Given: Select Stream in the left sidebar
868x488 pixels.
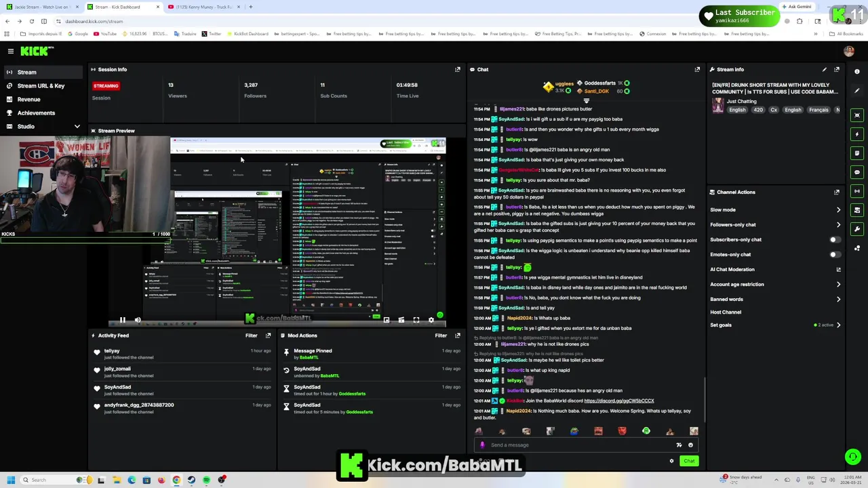Looking at the screenshot, I should pyautogui.click(x=42, y=72).
